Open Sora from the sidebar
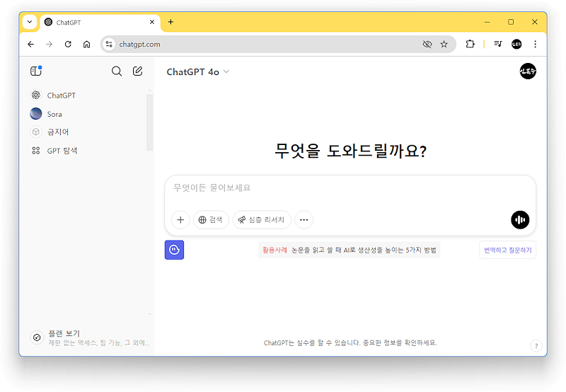This screenshot has width=566, height=392. click(46, 114)
